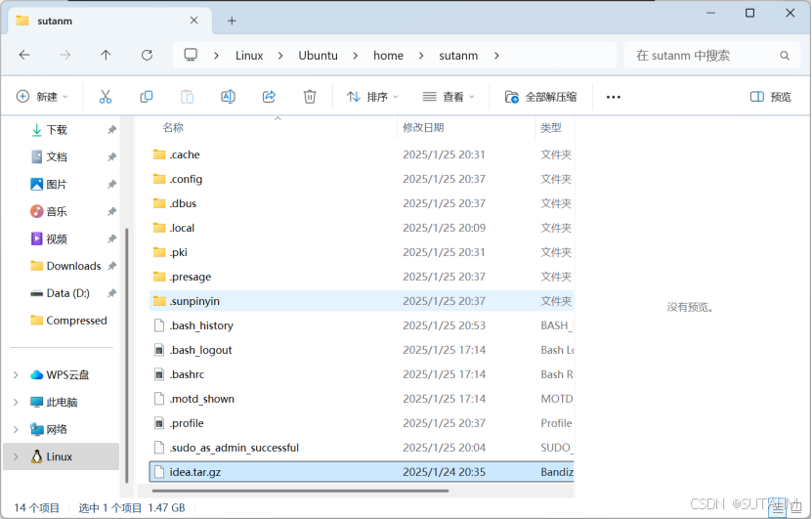Select the .bash_history file
The height and width of the screenshot is (519, 812).
361,325
